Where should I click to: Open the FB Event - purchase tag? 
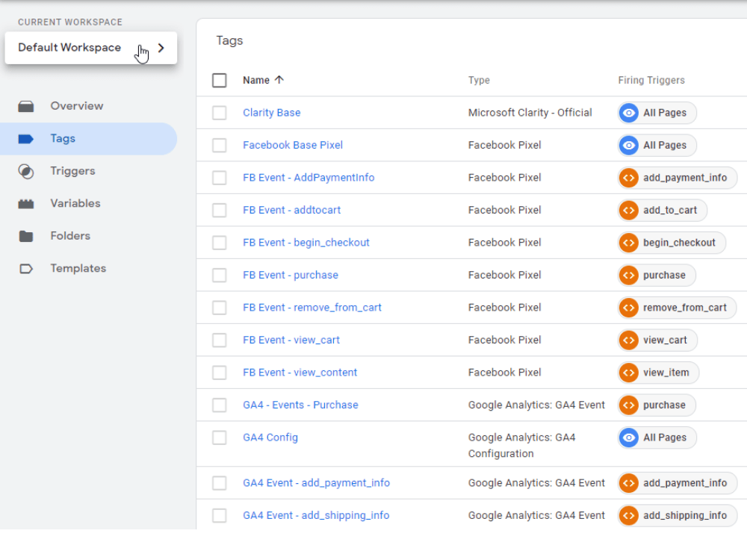pos(291,276)
